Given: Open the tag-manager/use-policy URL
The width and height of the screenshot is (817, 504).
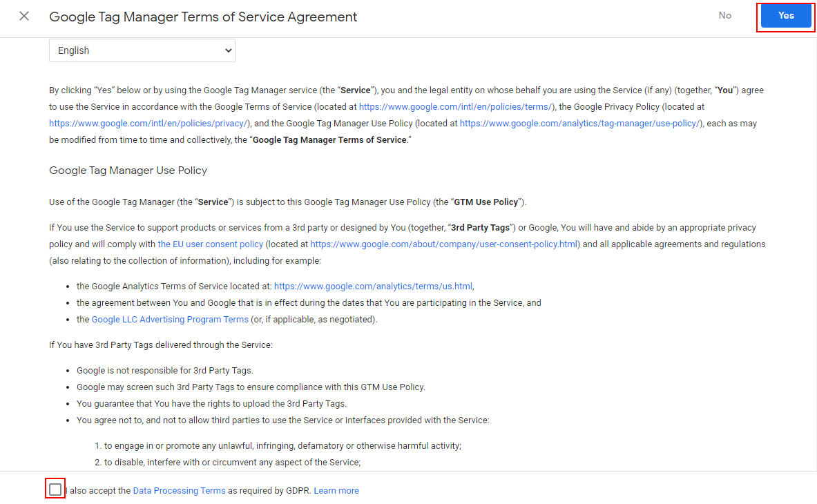Looking at the screenshot, I should [x=580, y=124].
